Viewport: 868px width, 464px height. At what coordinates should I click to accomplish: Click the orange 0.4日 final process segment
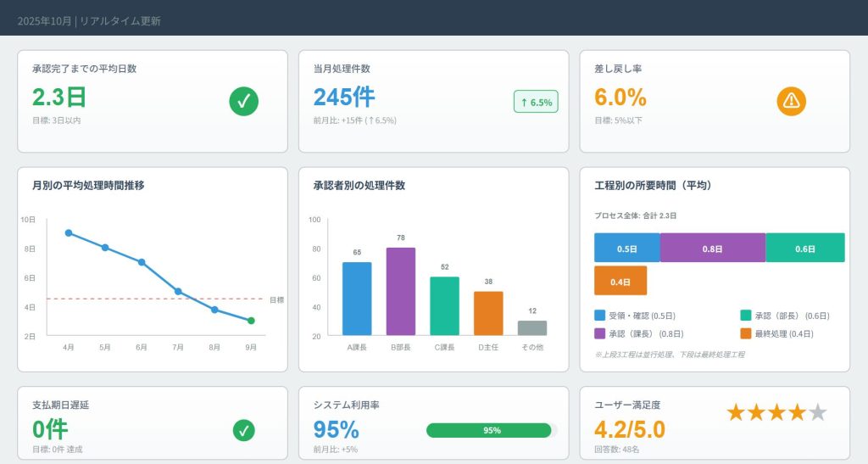click(620, 281)
